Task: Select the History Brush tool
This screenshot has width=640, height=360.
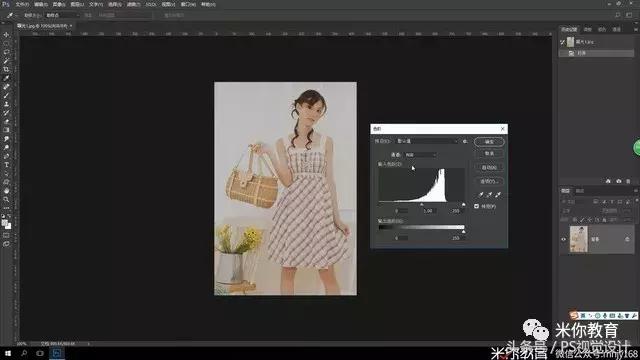Action: 6,113
